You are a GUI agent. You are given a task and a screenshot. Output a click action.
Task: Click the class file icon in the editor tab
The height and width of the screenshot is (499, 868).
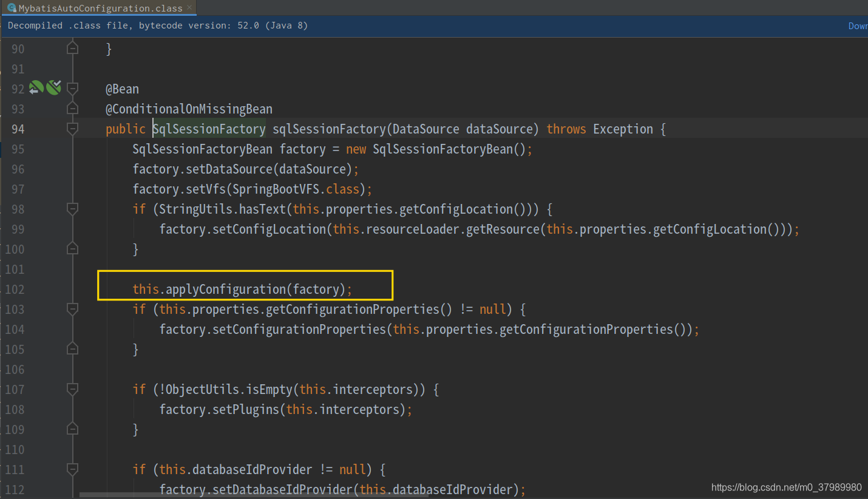click(10, 8)
